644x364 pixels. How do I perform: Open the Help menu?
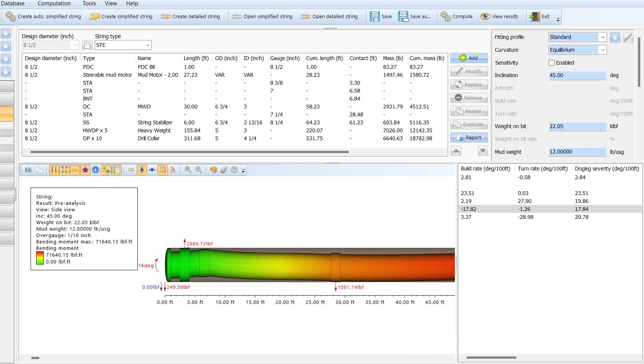[132, 3]
